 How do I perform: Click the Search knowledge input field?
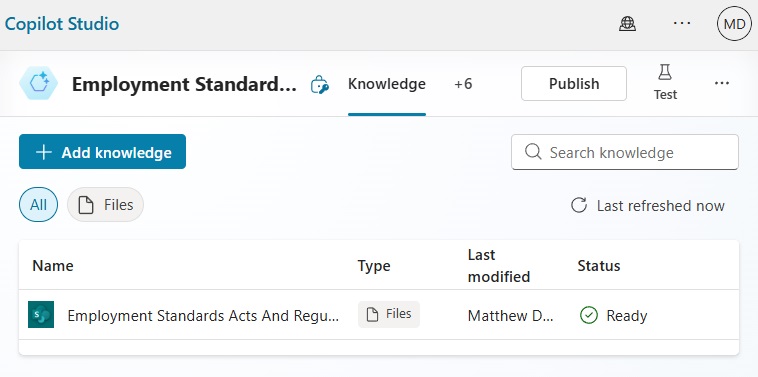(x=625, y=152)
